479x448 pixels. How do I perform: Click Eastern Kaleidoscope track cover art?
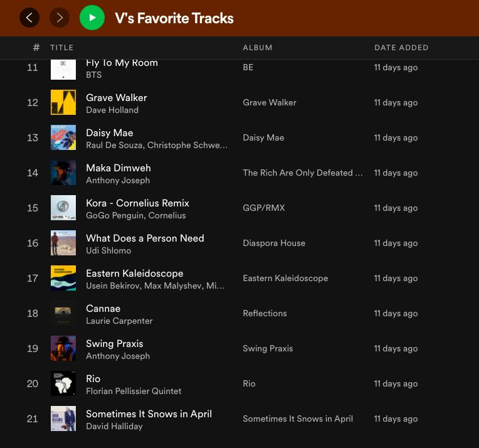click(x=63, y=279)
